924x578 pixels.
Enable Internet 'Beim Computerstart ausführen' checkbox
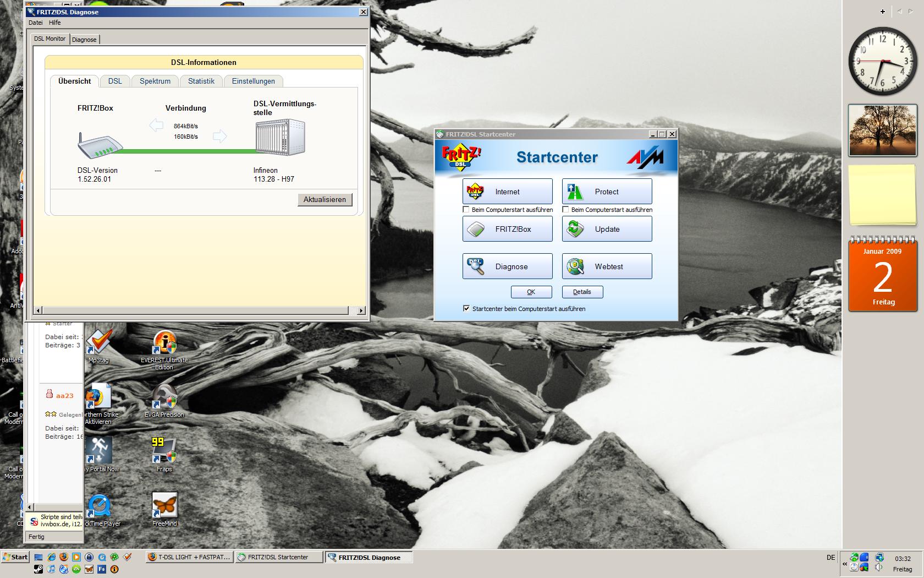[466, 210]
